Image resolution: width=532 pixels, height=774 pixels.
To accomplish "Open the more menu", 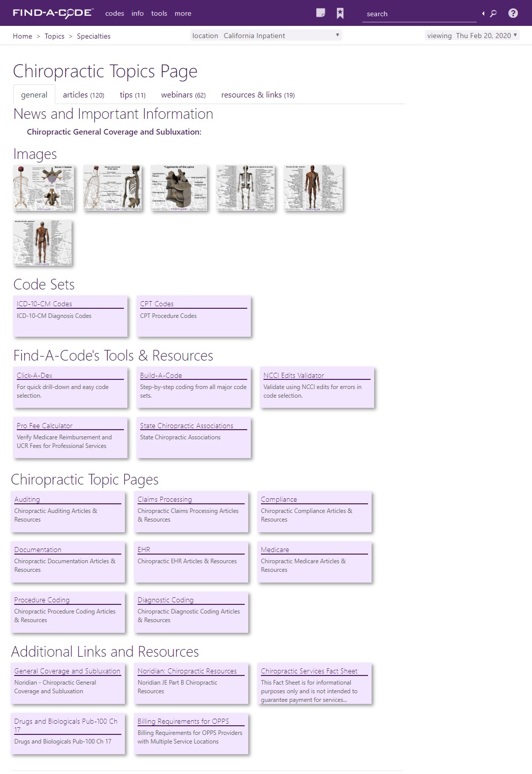I will (x=183, y=14).
